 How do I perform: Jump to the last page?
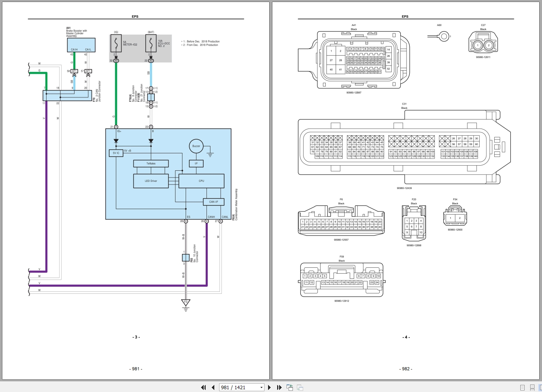[279, 387]
